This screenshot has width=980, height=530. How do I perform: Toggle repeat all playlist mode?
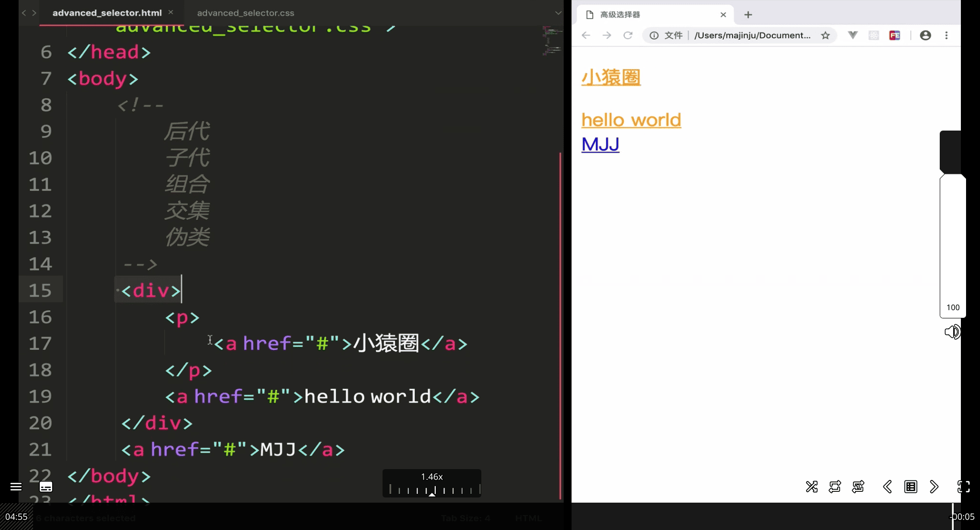[835, 487]
